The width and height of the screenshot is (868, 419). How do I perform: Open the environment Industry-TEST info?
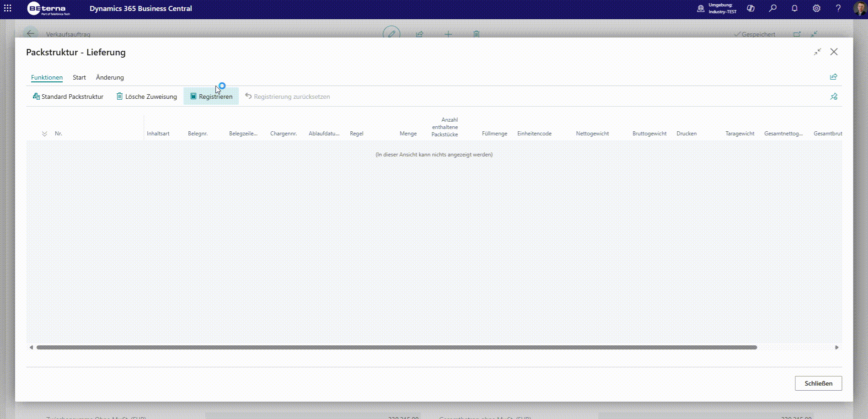pyautogui.click(x=717, y=8)
